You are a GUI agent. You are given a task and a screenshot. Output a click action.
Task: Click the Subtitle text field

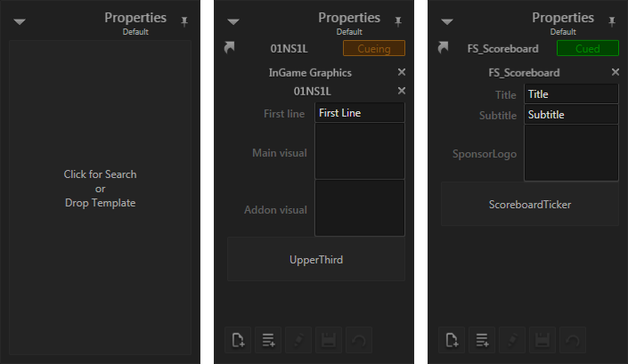click(x=571, y=115)
